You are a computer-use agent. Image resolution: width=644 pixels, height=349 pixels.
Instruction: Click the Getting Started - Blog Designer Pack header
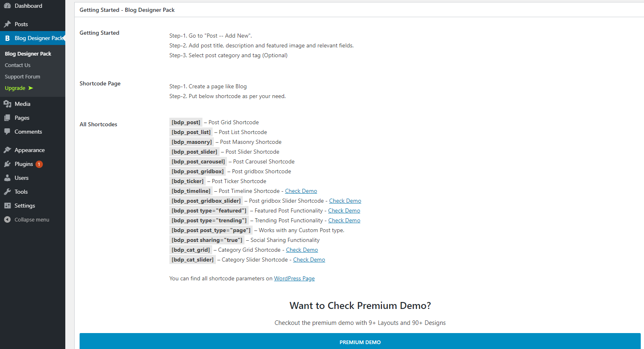(127, 10)
